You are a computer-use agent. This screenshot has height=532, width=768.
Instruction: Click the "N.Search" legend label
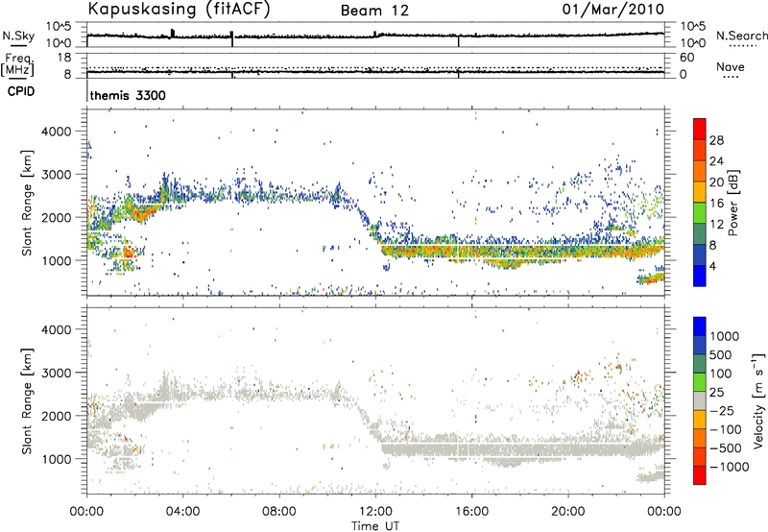pyautogui.click(x=741, y=36)
